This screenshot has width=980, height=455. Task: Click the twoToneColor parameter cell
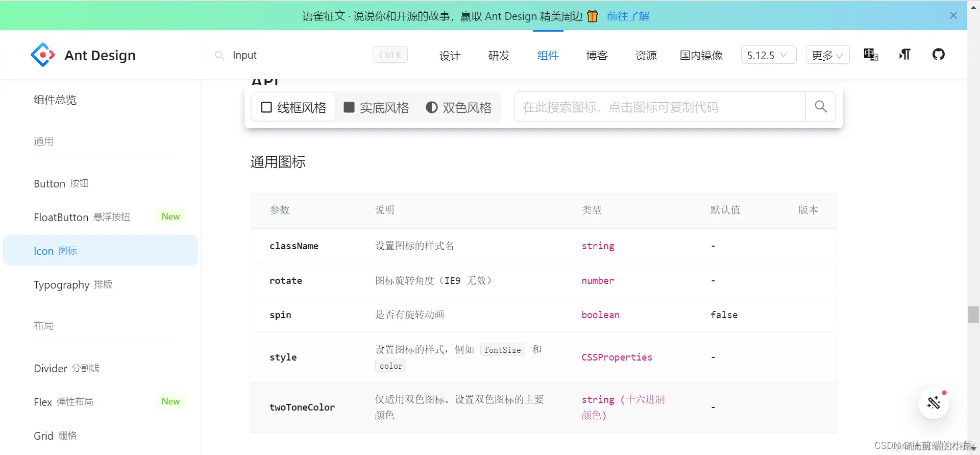click(x=302, y=408)
